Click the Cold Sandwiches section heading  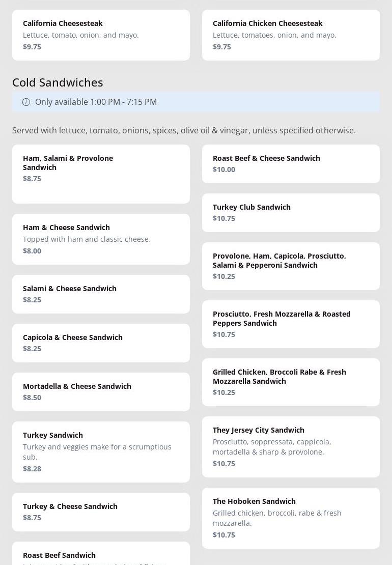[58, 82]
